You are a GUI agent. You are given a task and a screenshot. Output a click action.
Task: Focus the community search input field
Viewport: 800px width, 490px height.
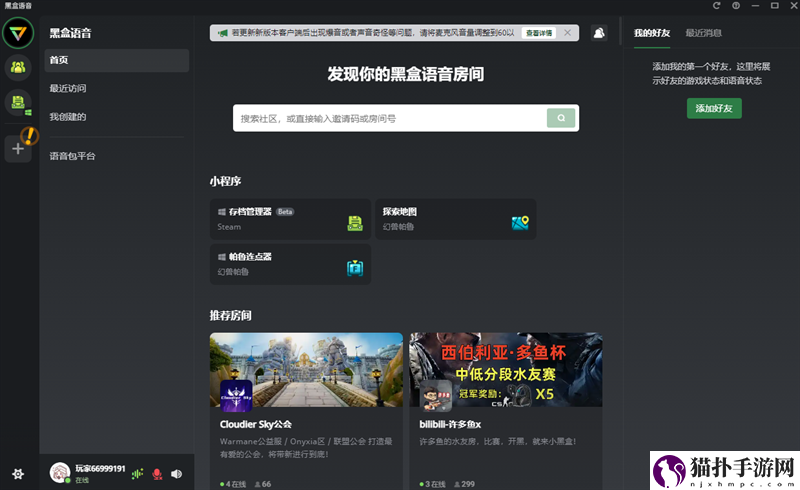pyautogui.click(x=390, y=118)
